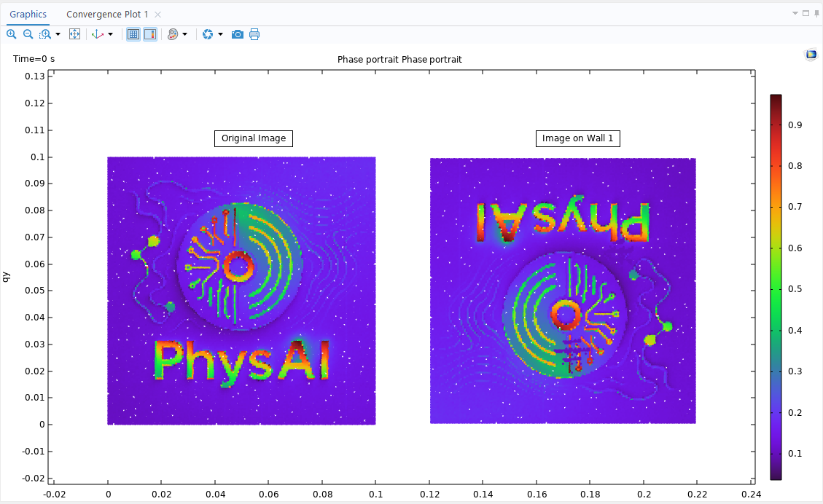The height and width of the screenshot is (504, 823).
Task: Click the Zoom In magnifier icon
Action: pyautogui.click(x=12, y=34)
